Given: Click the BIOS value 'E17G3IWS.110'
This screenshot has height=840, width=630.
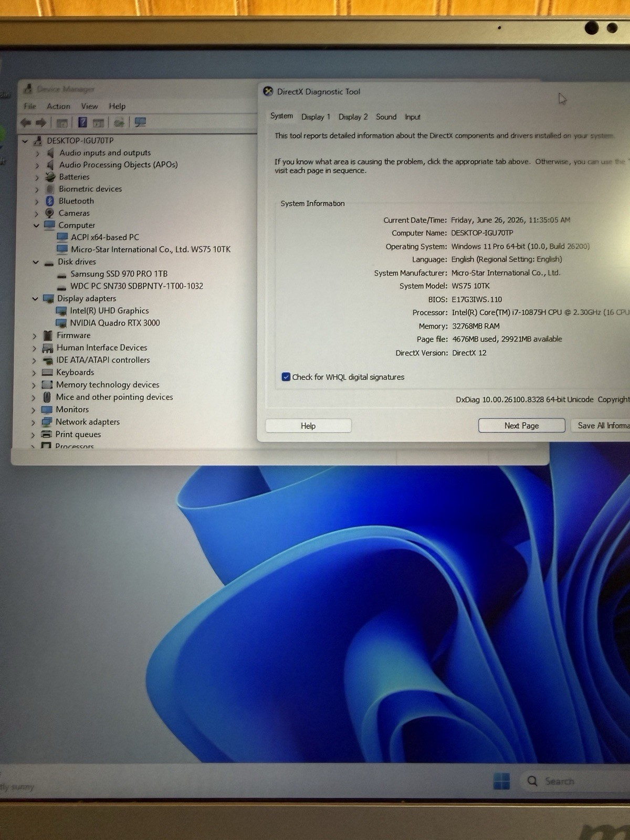Looking at the screenshot, I should [477, 299].
